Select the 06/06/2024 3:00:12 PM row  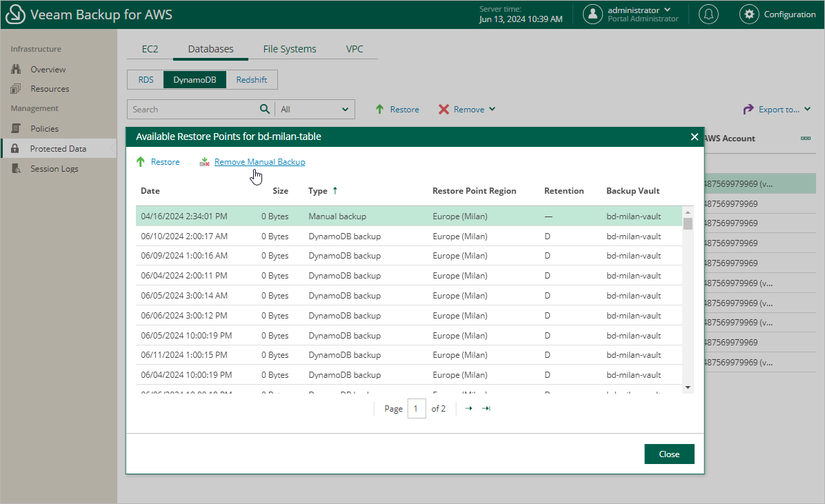[x=409, y=316]
